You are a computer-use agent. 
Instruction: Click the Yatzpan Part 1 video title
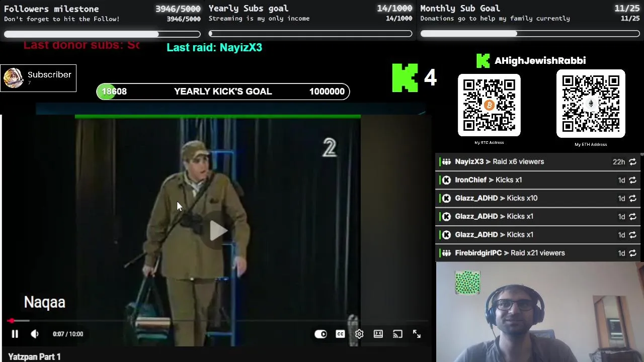coord(34,356)
